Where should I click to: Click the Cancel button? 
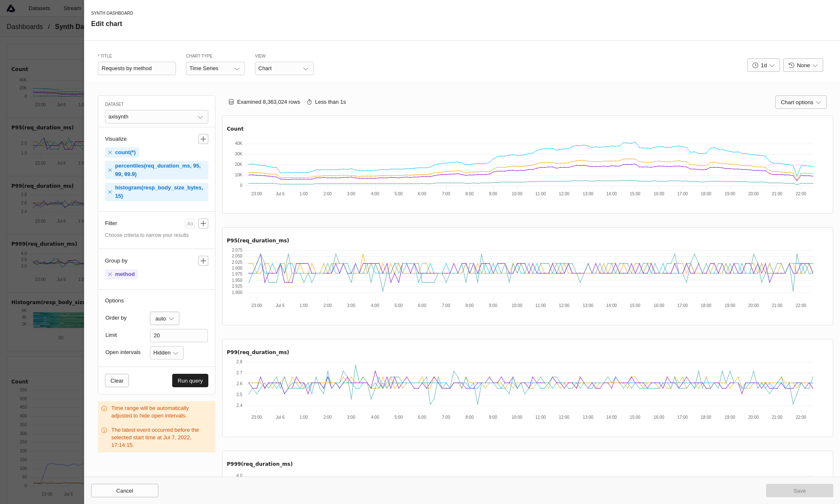124,491
